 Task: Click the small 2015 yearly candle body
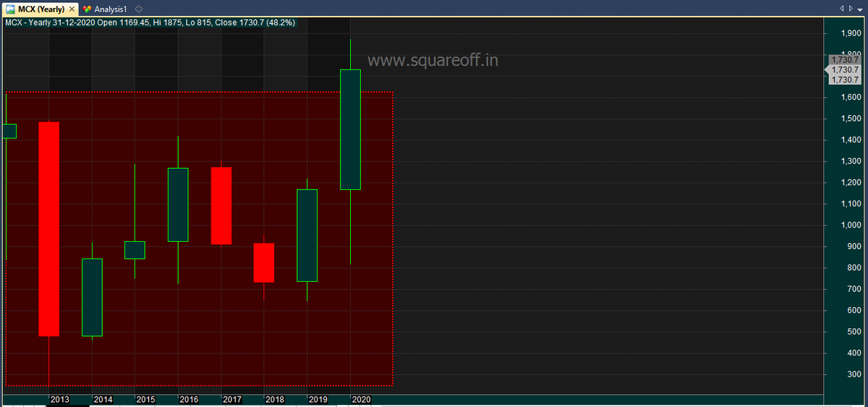135,250
